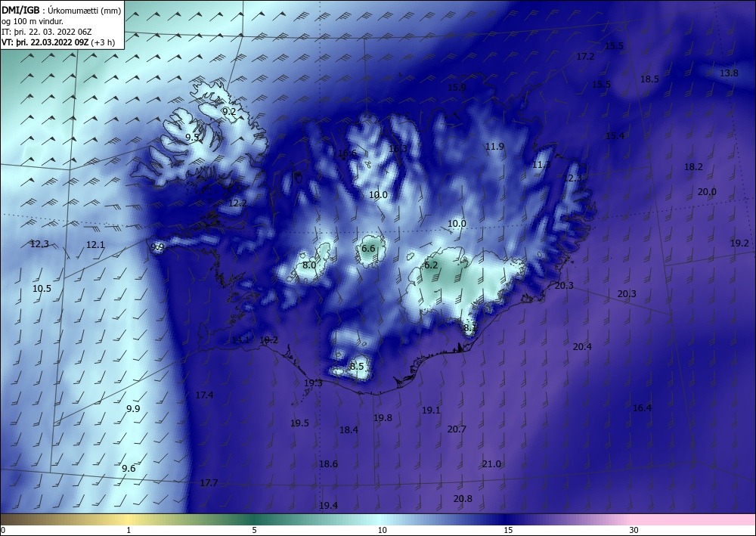The height and width of the screenshot is (536, 756).
Task: Click the map value 18.5
Action: 649,79
